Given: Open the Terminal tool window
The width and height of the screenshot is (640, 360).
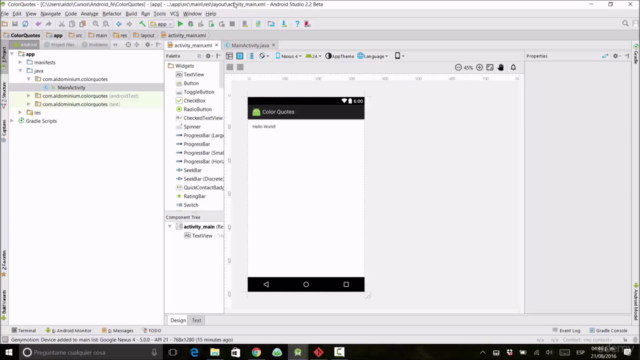Looking at the screenshot, I should [x=24, y=331].
